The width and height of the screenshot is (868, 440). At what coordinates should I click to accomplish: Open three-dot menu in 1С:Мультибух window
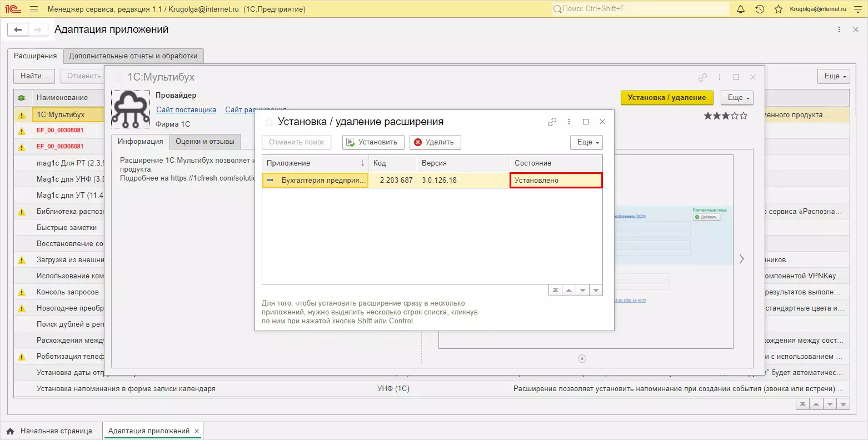(720, 77)
